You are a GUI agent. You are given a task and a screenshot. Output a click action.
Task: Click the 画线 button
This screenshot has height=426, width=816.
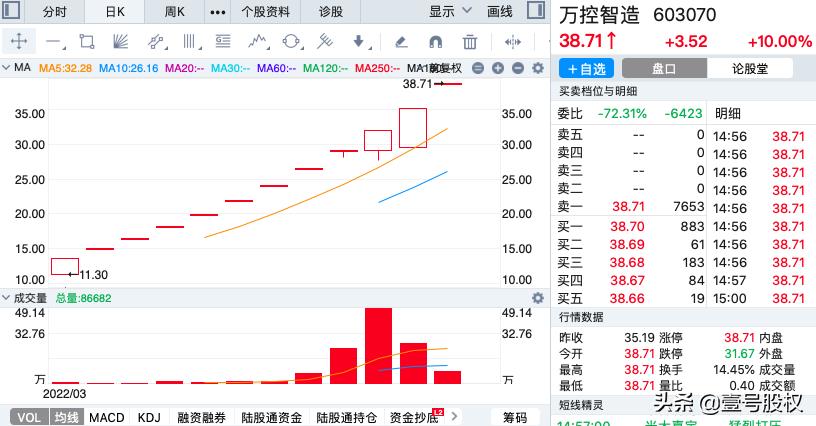click(500, 11)
